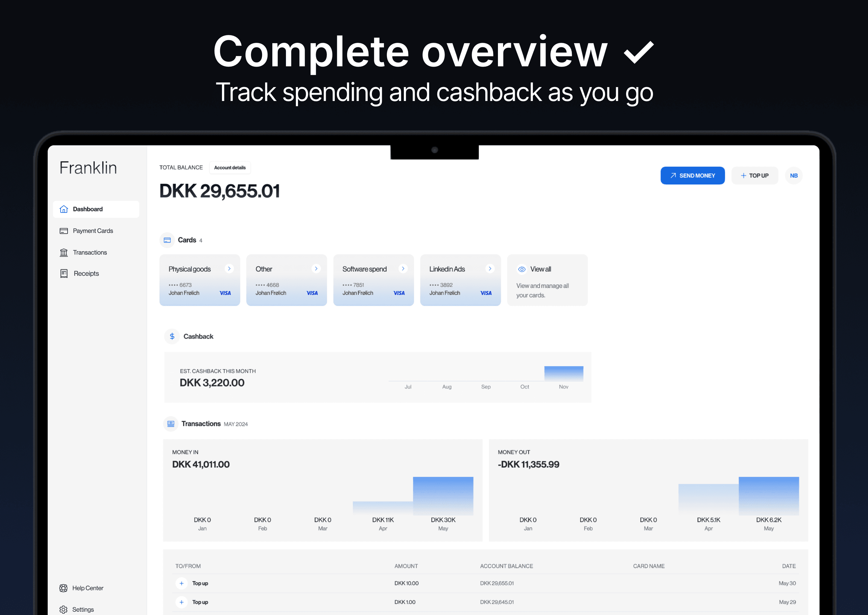The image size is (868, 615).
Task: Click the Cards section icon
Action: (167, 240)
